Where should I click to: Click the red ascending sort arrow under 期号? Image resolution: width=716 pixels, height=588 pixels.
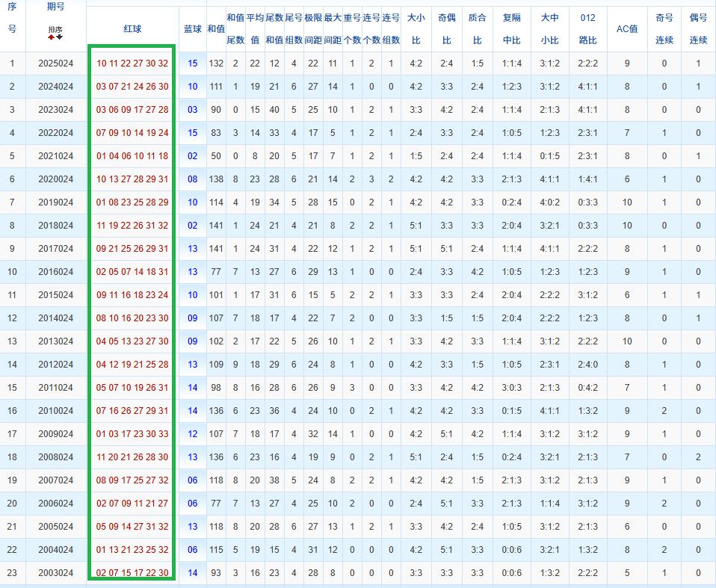tap(52, 37)
